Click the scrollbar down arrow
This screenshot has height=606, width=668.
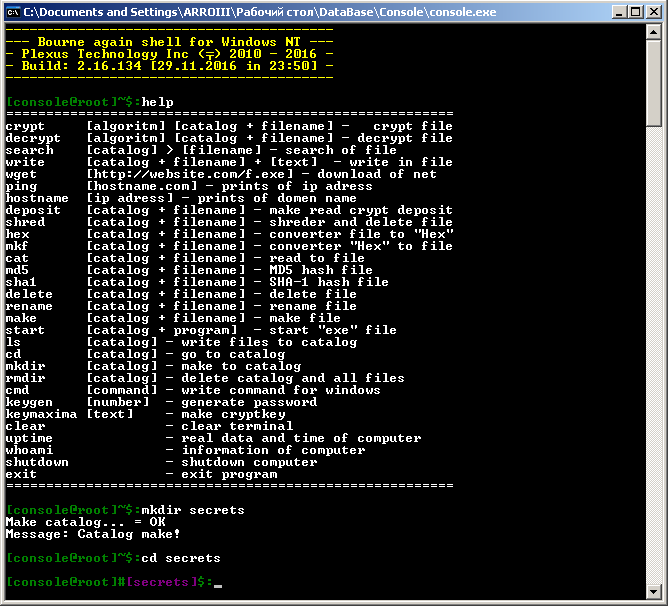tap(654, 591)
